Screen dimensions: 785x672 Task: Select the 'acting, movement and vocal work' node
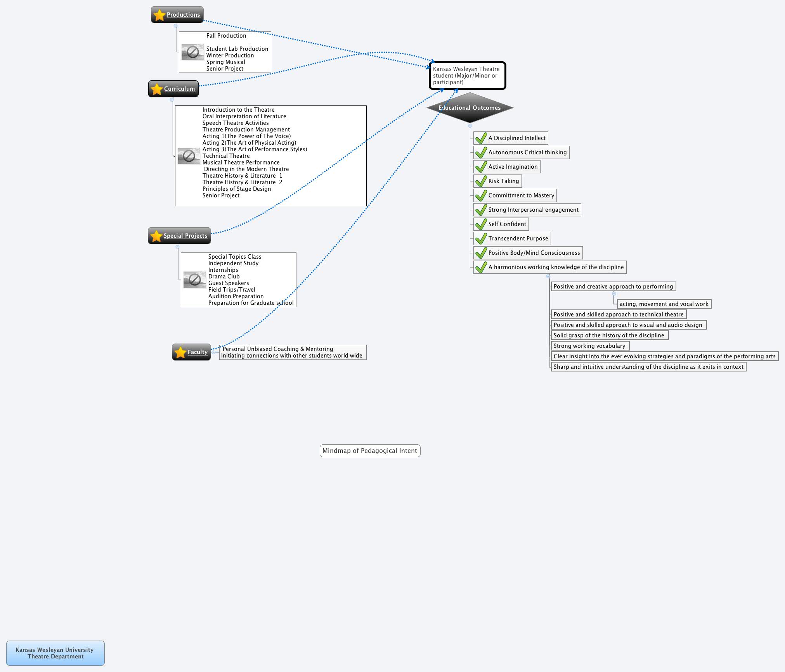[664, 304]
